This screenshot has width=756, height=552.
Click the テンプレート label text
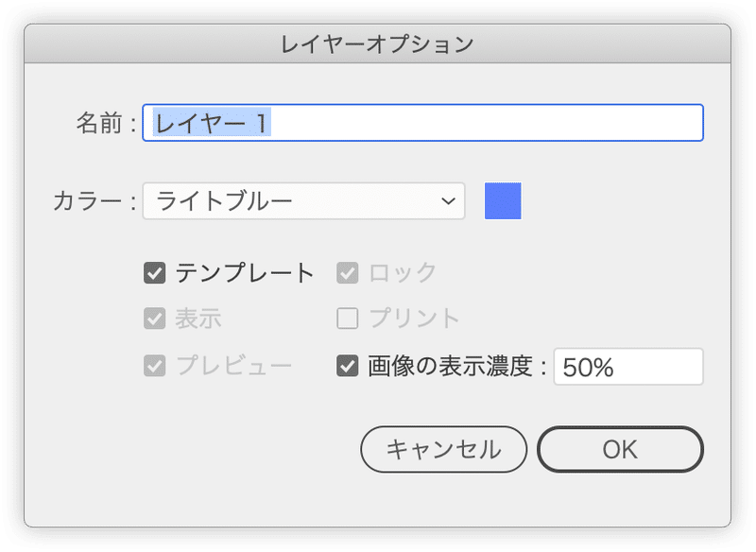[x=245, y=273]
